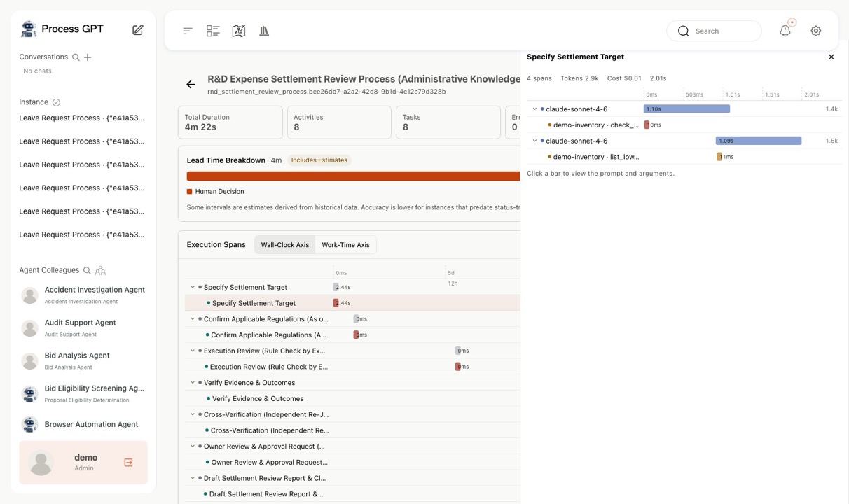Switch to Wall-Clock Axis
Viewport: 849px width, 504px height.
[x=284, y=245]
